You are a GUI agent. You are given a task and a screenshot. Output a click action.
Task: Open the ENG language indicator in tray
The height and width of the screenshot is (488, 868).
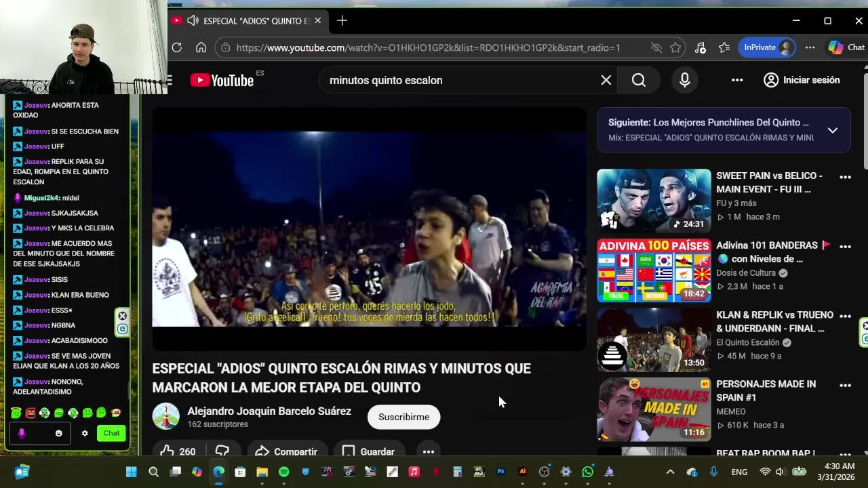tap(739, 472)
